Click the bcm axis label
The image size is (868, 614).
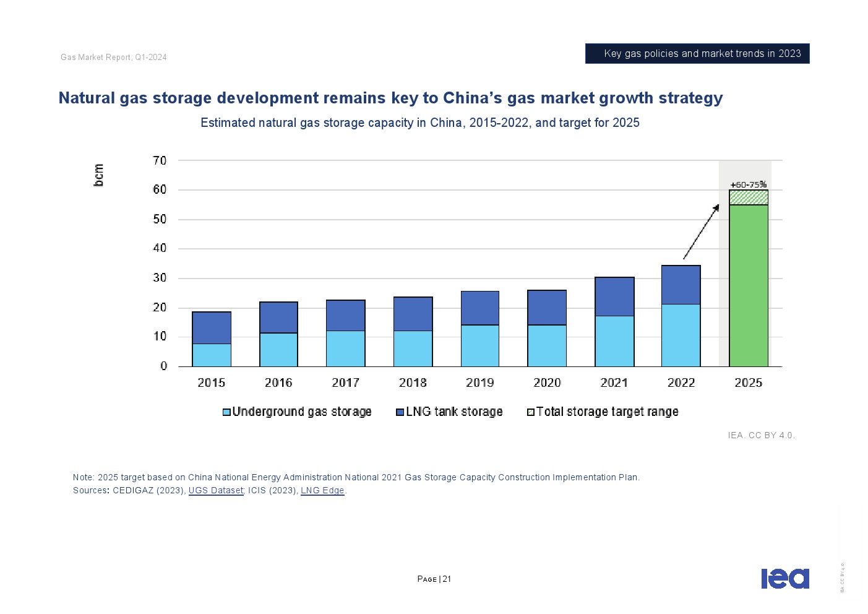pos(98,175)
